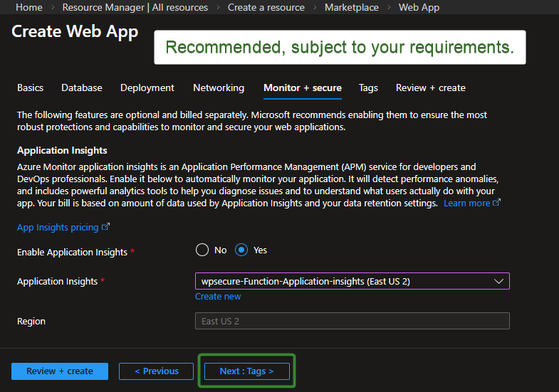Click external link icon next to App Insights pricing
Image resolution: width=559 pixels, height=392 pixels.
tap(106, 228)
